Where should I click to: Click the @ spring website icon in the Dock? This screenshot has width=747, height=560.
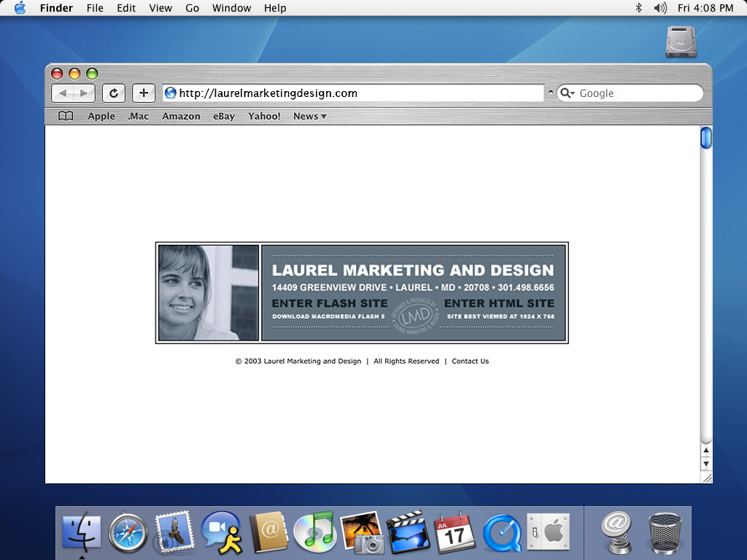[x=616, y=532]
